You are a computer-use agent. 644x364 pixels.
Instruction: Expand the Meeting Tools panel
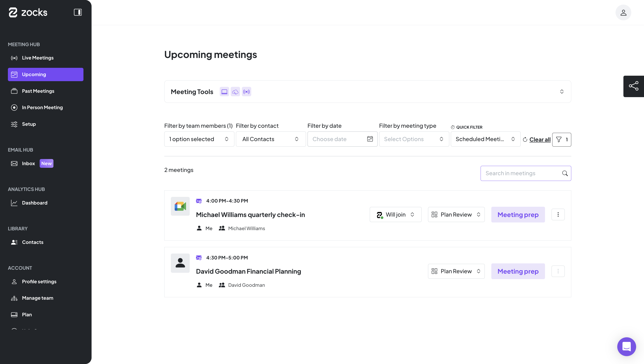[562, 91]
